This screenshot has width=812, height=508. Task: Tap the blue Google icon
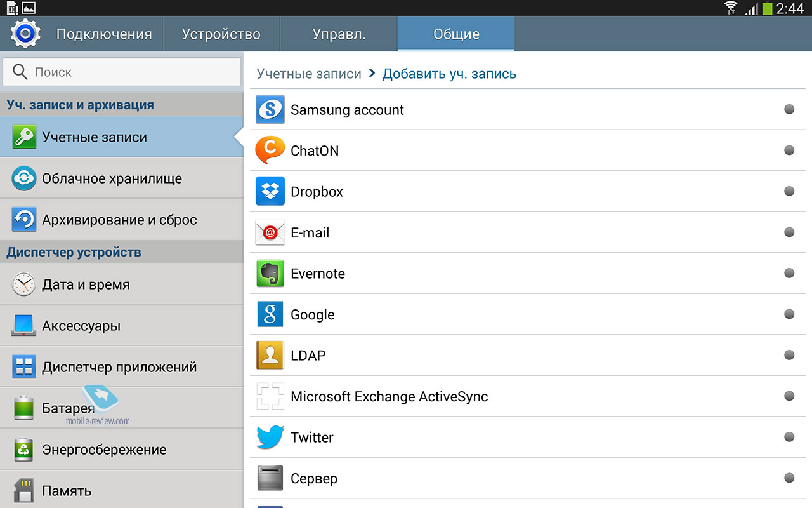coord(270,314)
